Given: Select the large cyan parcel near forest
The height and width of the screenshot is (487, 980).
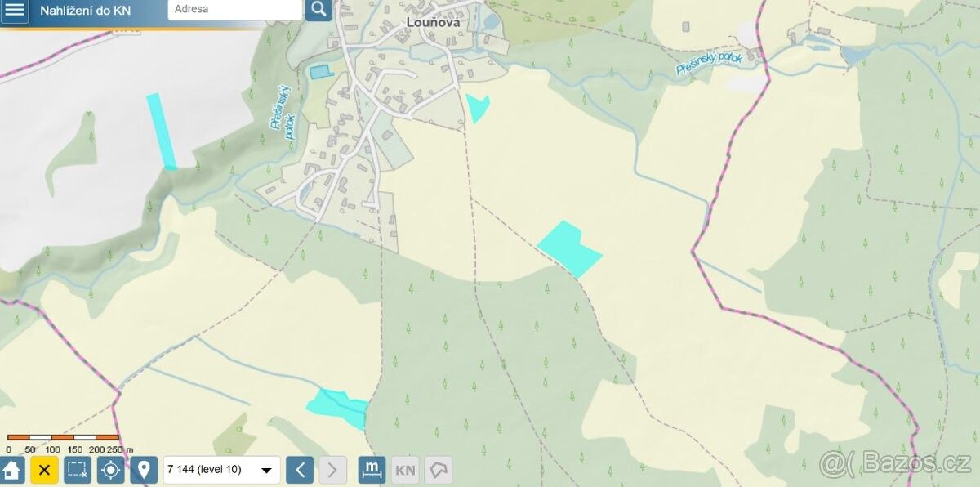Looking at the screenshot, I should pyautogui.click(x=569, y=248).
